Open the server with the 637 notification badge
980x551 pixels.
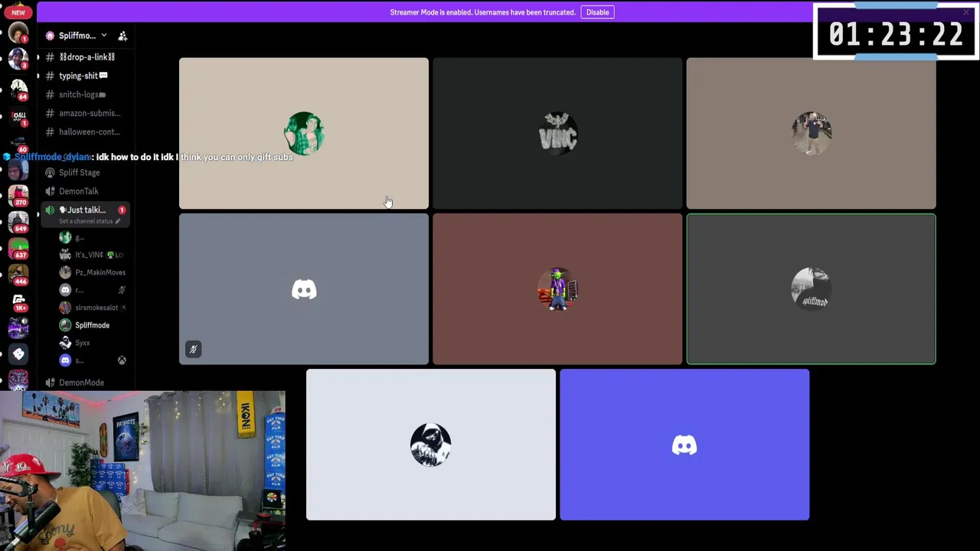pos(18,249)
